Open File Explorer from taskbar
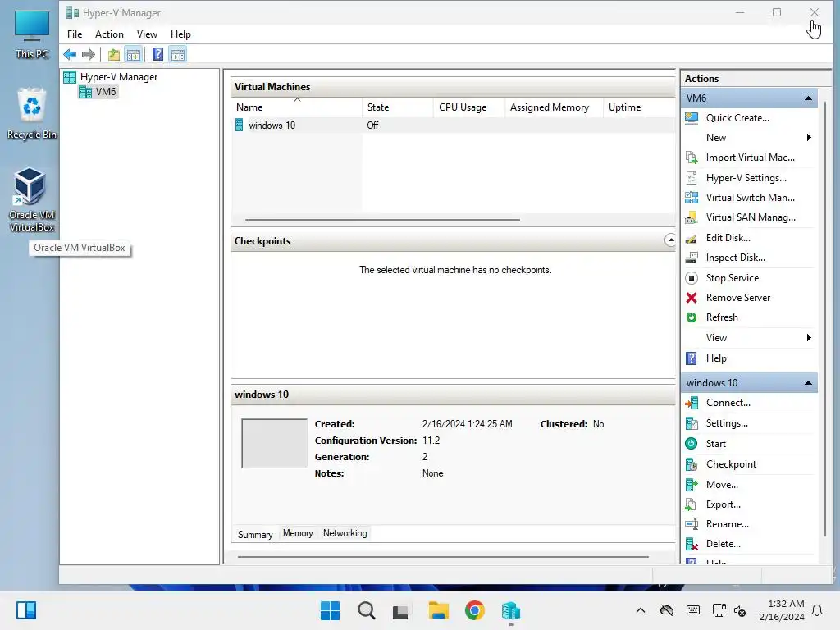 [x=438, y=610]
